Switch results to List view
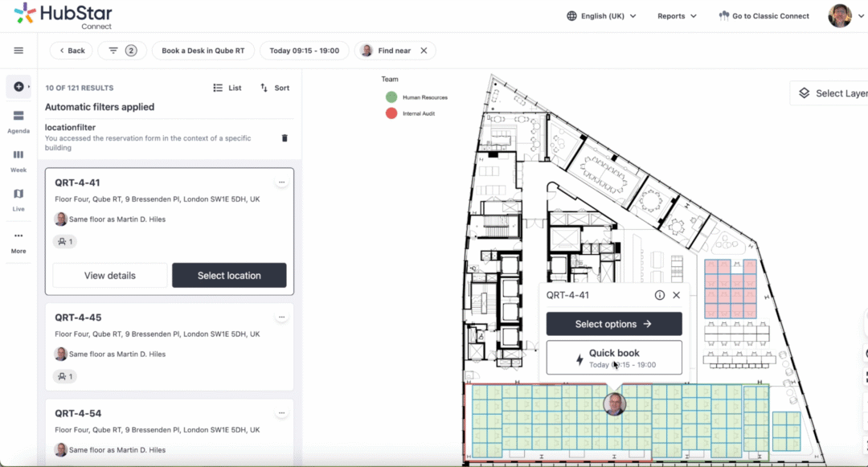The width and height of the screenshot is (868, 467). 227,88
